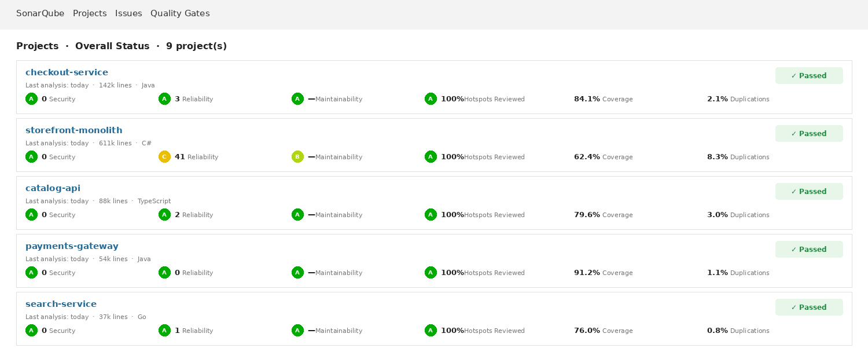Click Hotspots Reviewed A badge for checkout-service
The height and width of the screenshot is (359, 868).
(431, 99)
